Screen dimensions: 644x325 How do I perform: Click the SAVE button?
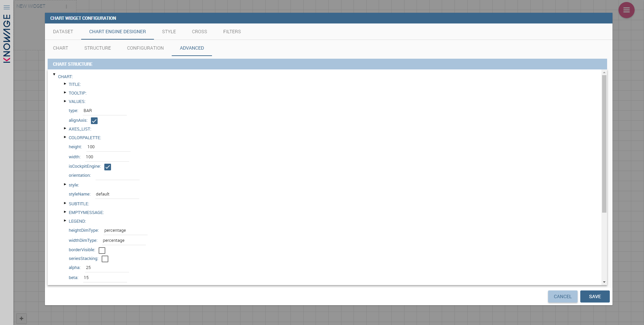595,296
